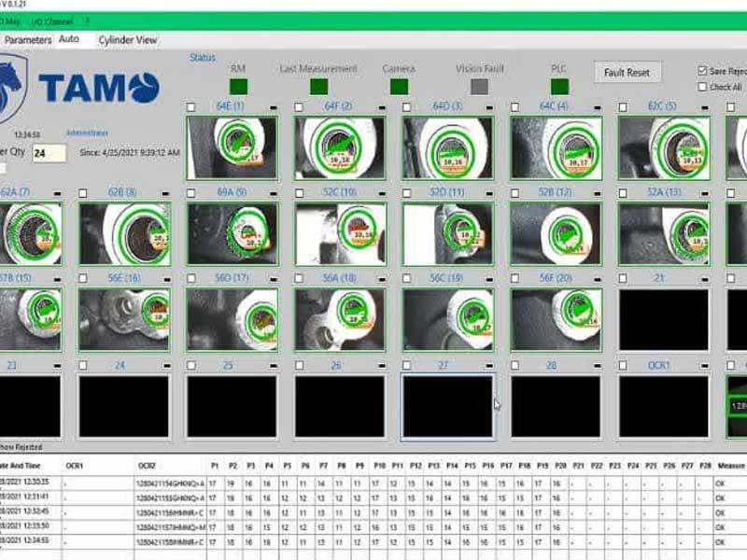The height and width of the screenshot is (560, 747).
Task: Collapse the 64F (2) camera tile
Action: coord(382,107)
